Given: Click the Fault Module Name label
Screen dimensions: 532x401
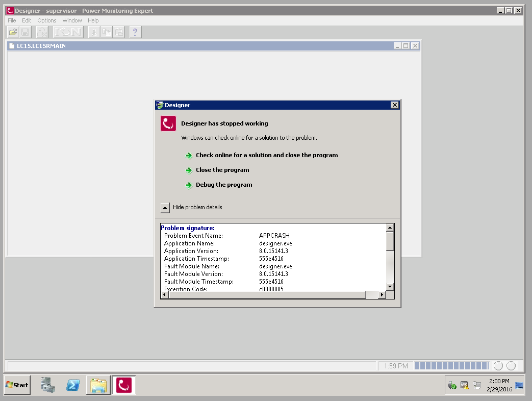Looking at the screenshot, I should point(192,266).
